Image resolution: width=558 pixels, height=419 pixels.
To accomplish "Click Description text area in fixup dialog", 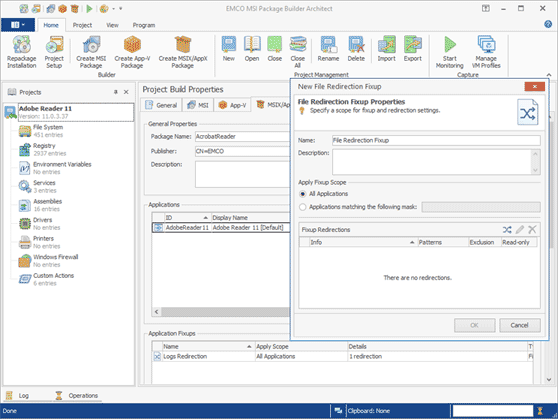I will click(432, 162).
